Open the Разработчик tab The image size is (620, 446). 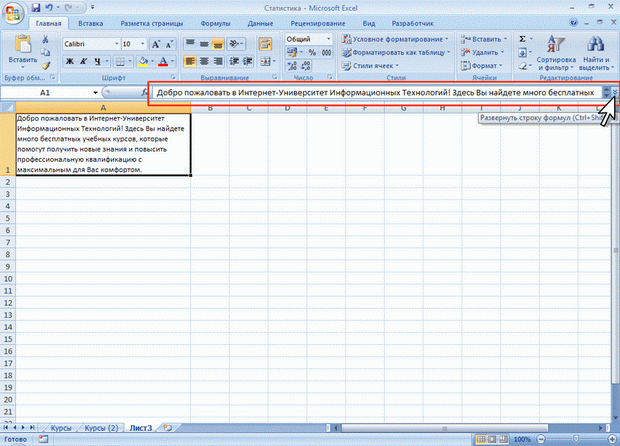[412, 23]
